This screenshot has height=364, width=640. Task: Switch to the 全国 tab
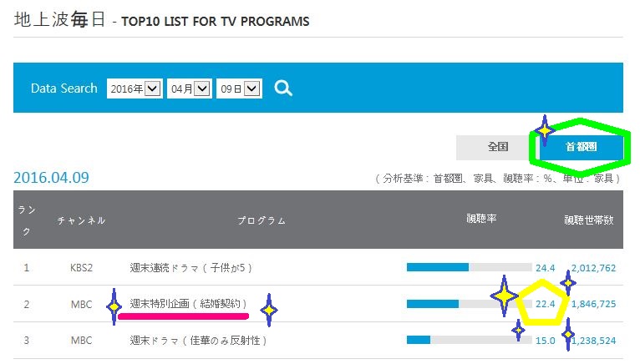[x=498, y=147]
